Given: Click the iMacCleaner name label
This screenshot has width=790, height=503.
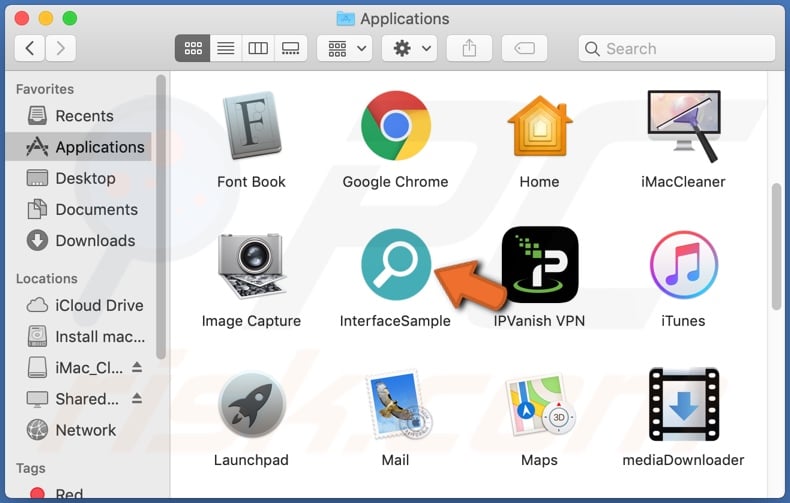Looking at the screenshot, I should 684,182.
